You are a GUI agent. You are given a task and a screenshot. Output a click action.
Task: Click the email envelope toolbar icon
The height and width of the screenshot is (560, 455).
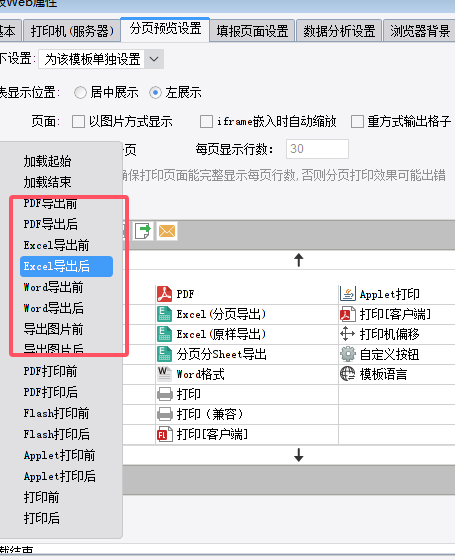(x=167, y=231)
